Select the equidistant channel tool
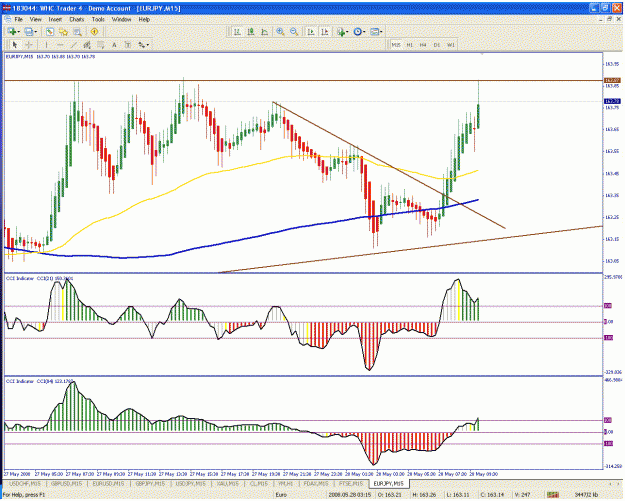Image resolution: width=625 pixels, height=501 pixels. 87,45
